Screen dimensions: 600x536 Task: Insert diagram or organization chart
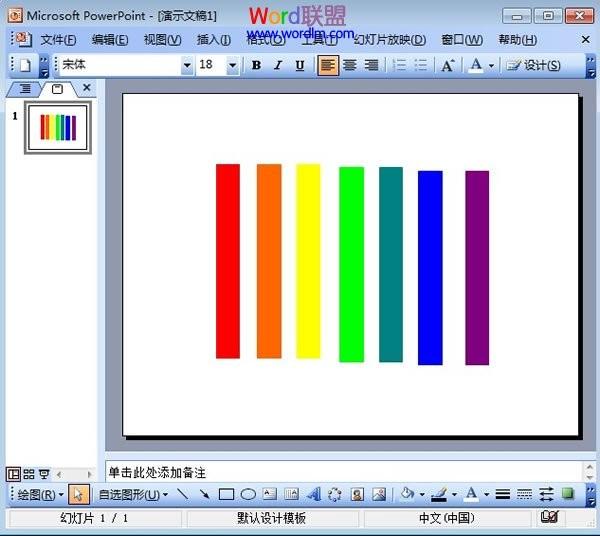[335, 494]
